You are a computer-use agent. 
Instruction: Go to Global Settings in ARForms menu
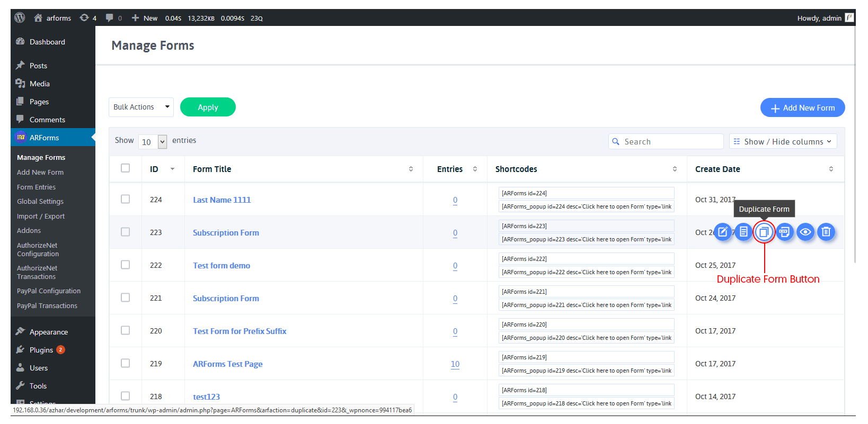pyautogui.click(x=40, y=201)
